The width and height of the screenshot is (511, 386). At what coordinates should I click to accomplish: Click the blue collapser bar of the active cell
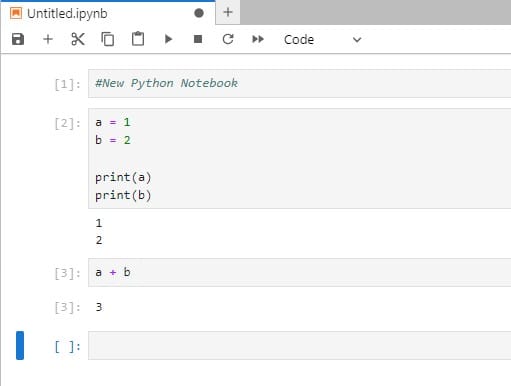pyautogui.click(x=20, y=345)
